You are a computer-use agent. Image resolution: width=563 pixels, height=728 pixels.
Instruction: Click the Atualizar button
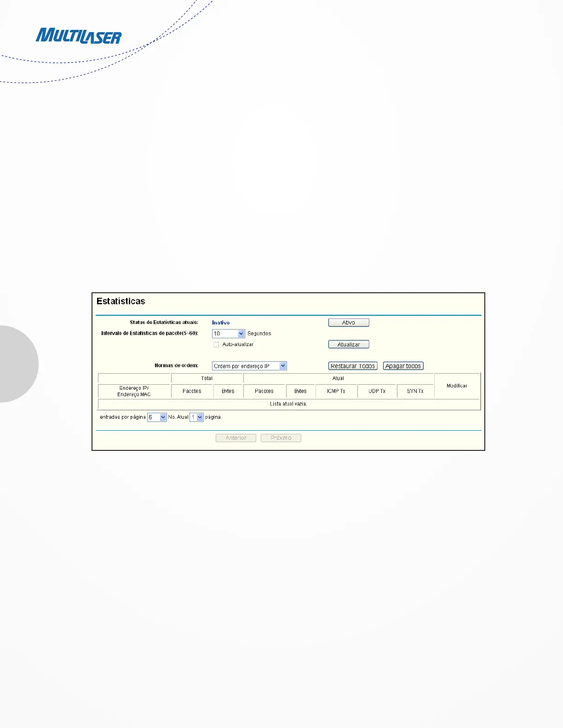[x=349, y=344]
